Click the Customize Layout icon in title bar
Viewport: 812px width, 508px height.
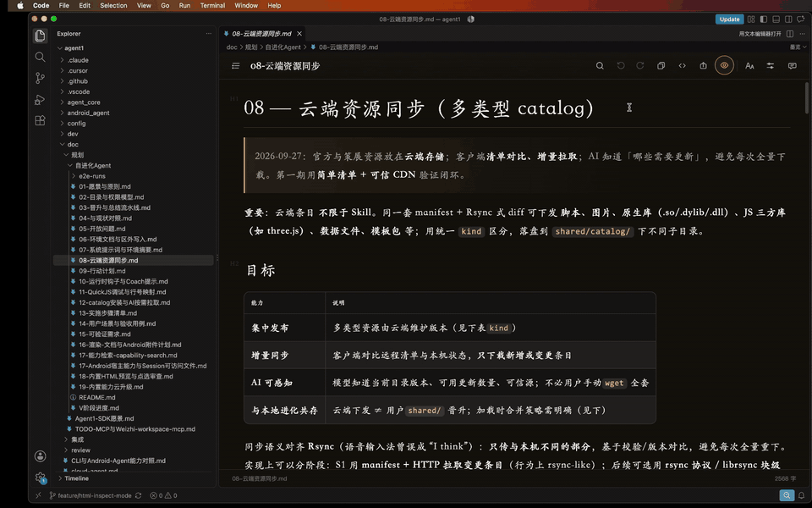coord(751,19)
